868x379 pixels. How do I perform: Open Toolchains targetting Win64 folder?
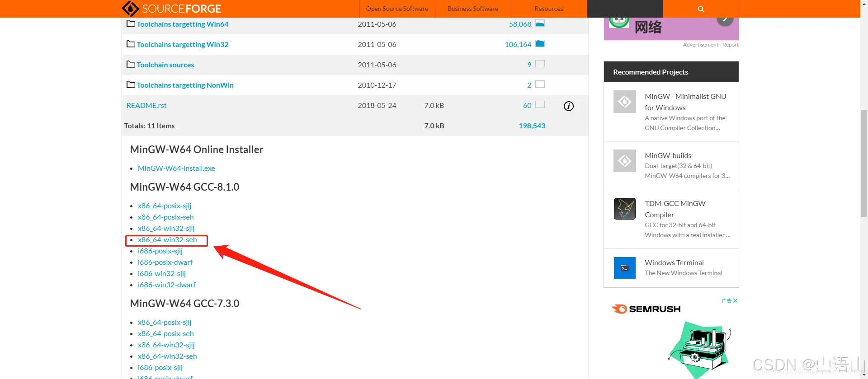183,24
